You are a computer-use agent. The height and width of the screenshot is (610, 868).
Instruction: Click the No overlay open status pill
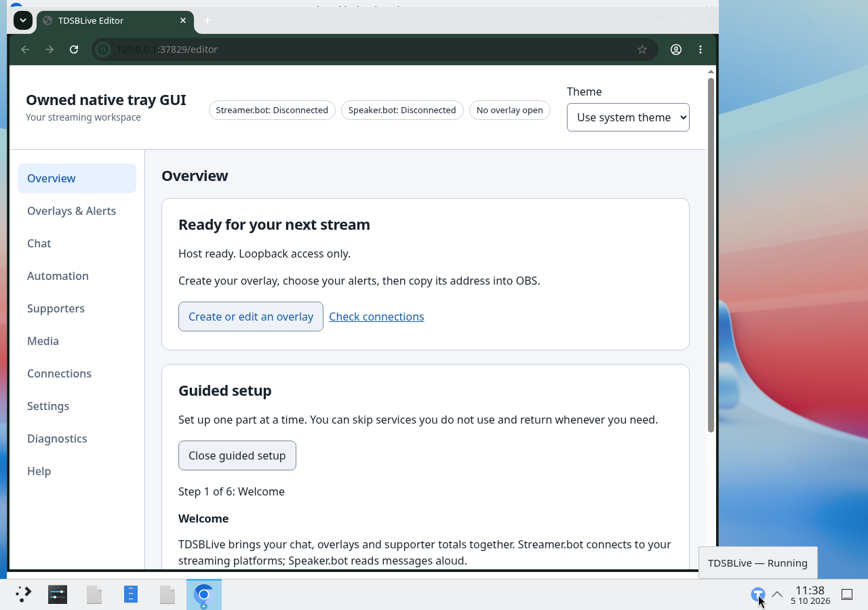(x=510, y=110)
